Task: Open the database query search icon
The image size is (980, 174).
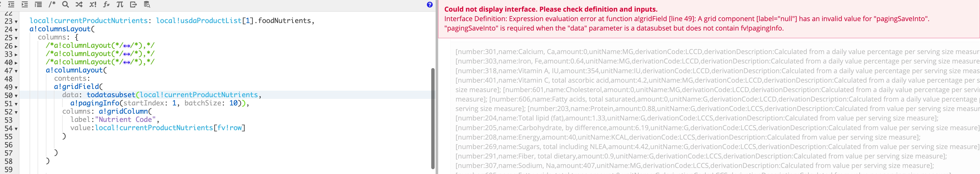Action: 147,5
